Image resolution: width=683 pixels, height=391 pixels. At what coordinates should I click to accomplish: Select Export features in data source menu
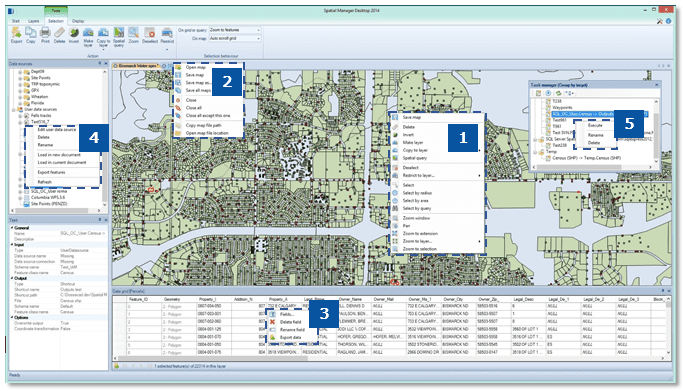[51, 172]
